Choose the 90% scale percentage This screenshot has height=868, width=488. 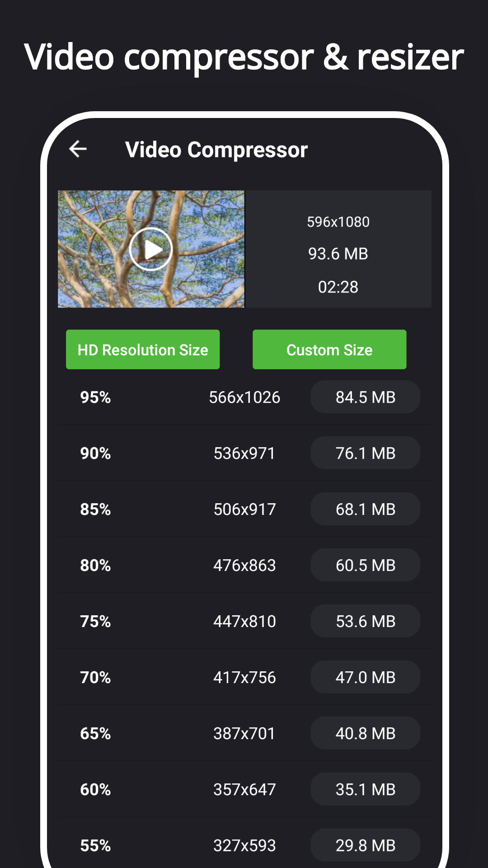click(x=95, y=453)
